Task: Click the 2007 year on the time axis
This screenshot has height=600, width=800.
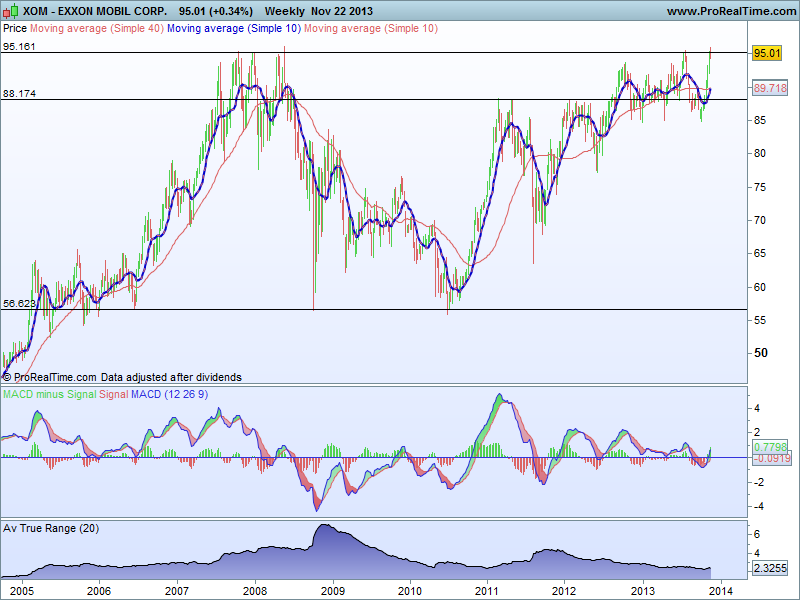Action: click(x=177, y=591)
